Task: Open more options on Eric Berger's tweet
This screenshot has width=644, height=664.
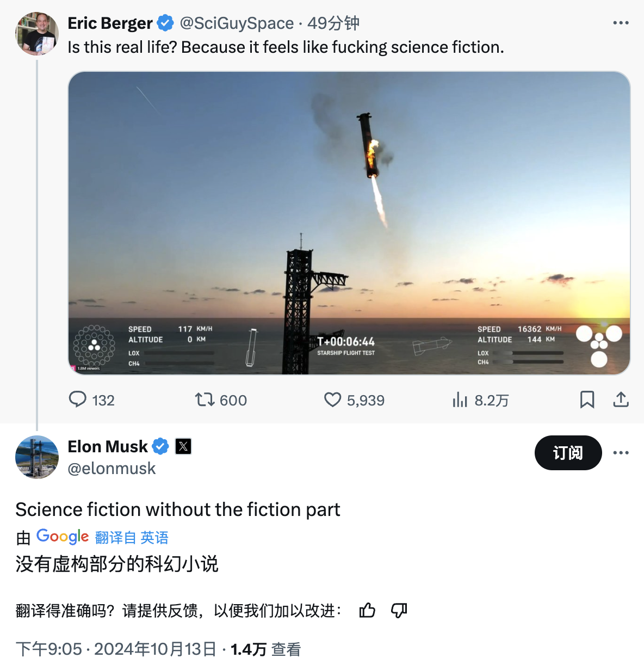Action: 621,23
